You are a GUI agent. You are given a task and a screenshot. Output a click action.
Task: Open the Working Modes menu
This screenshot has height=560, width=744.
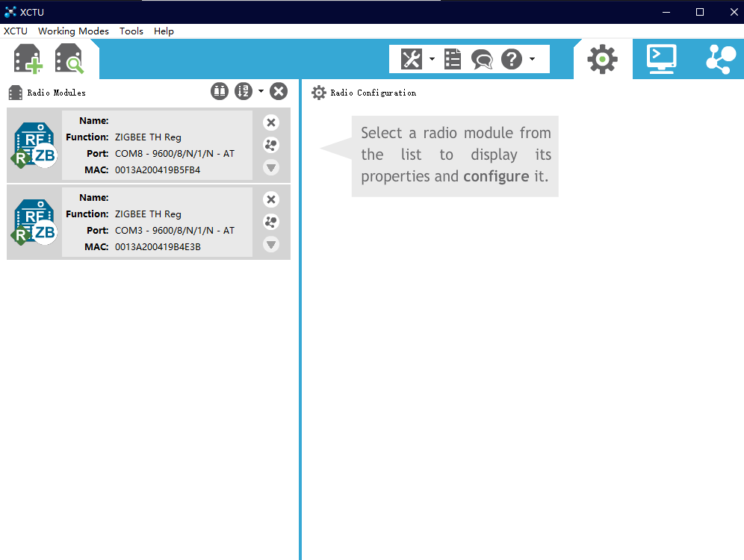tap(73, 31)
